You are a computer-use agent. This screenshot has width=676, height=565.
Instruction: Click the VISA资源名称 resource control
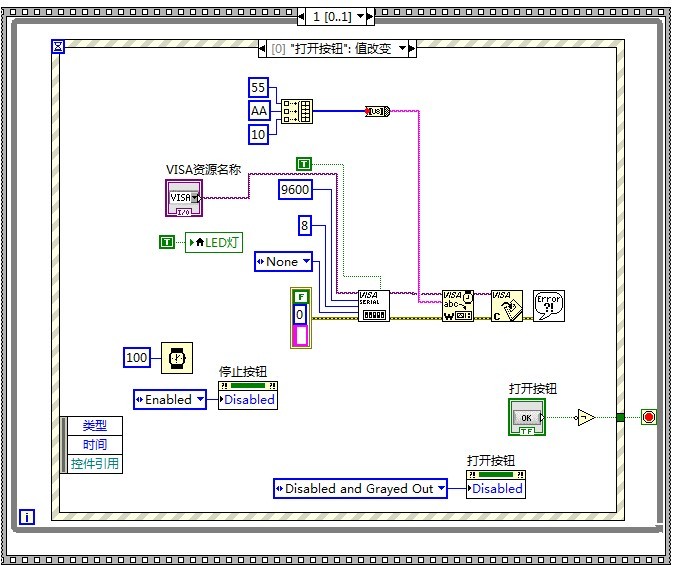(x=184, y=198)
